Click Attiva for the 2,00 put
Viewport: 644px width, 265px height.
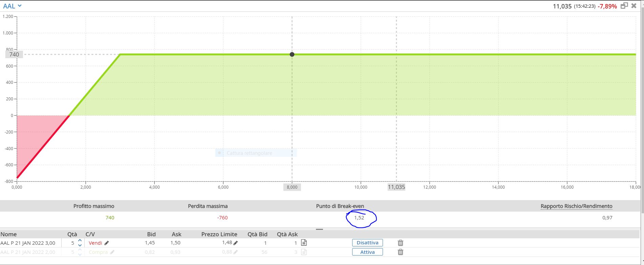(367, 252)
